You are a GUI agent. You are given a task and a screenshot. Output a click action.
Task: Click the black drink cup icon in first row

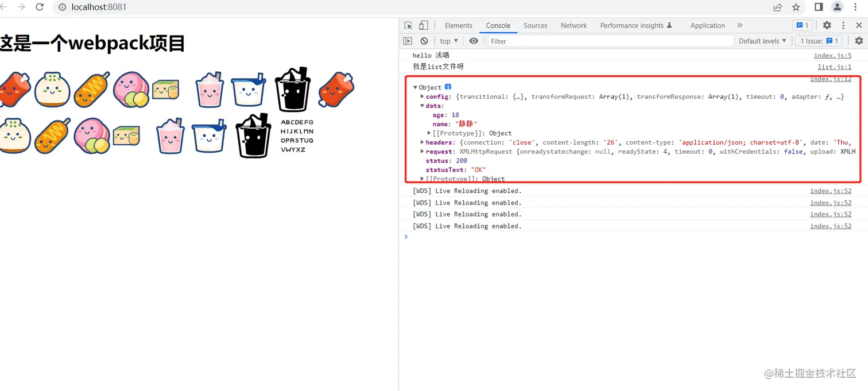(x=293, y=89)
